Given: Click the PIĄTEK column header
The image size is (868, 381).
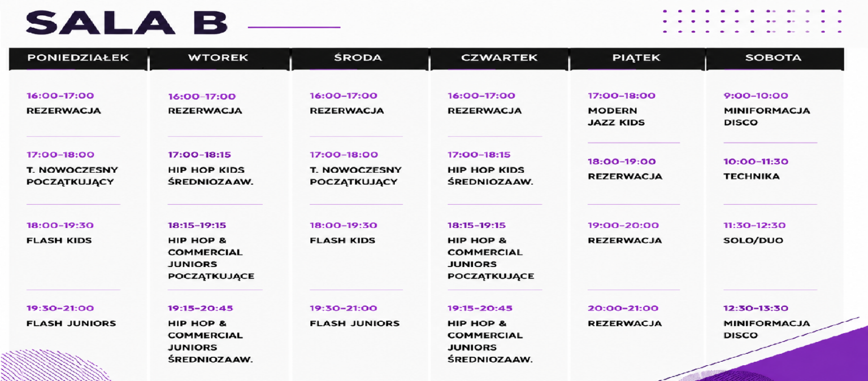Looking at the screenshot, I should click(637, 58).
